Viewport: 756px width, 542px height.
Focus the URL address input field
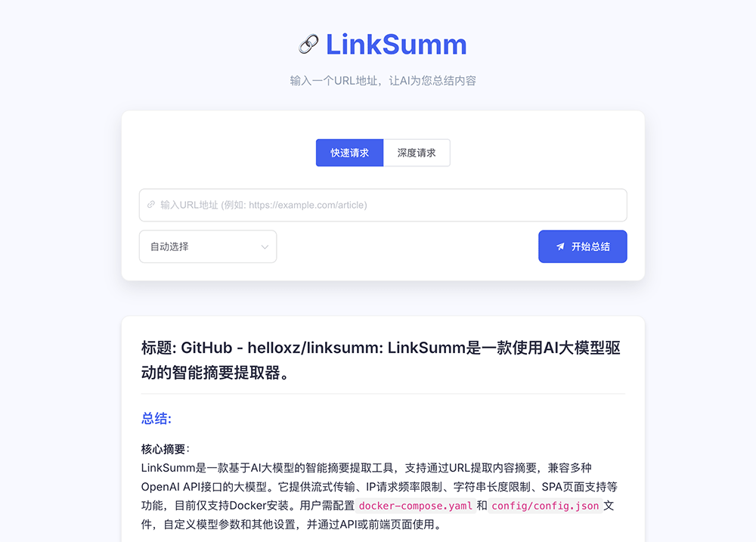(x=383, y=205)
